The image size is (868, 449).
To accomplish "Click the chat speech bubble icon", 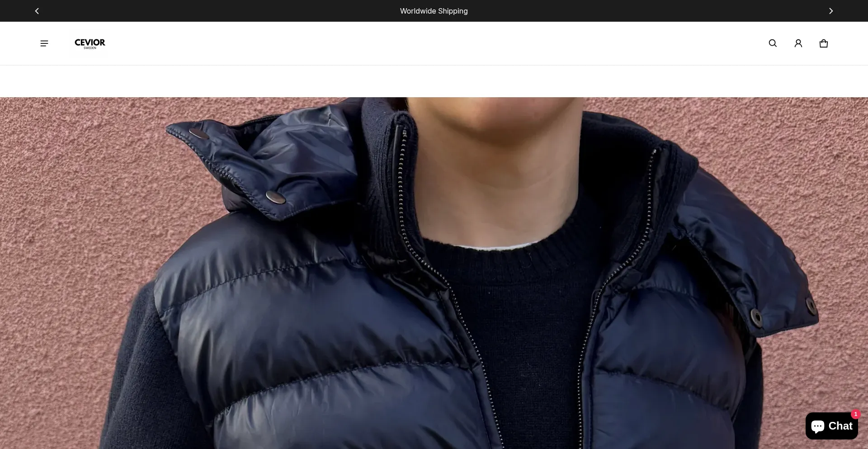I will [817, 426].
